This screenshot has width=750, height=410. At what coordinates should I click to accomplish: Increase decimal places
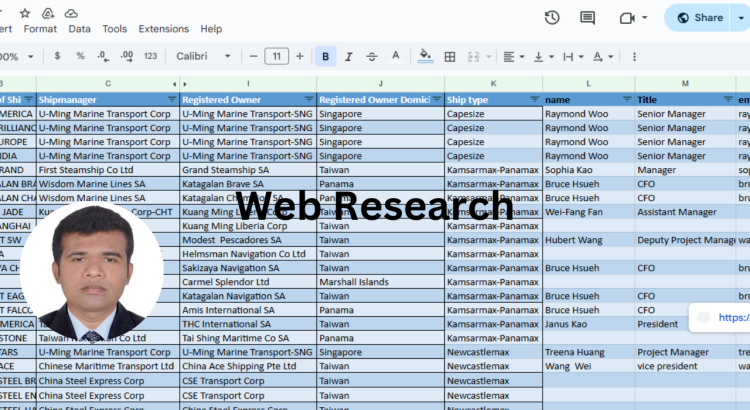point(127,56)
